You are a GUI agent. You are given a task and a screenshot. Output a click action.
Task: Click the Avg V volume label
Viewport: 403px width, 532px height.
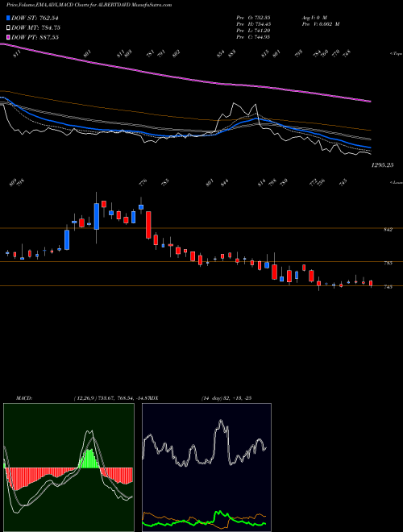coord(314,18)
